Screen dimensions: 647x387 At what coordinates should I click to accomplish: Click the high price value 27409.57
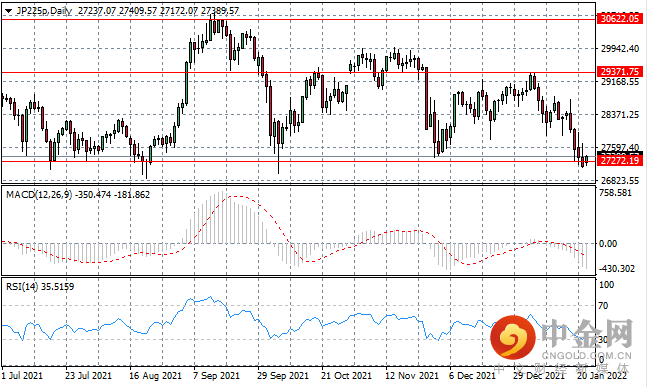[x=138, y=11]
